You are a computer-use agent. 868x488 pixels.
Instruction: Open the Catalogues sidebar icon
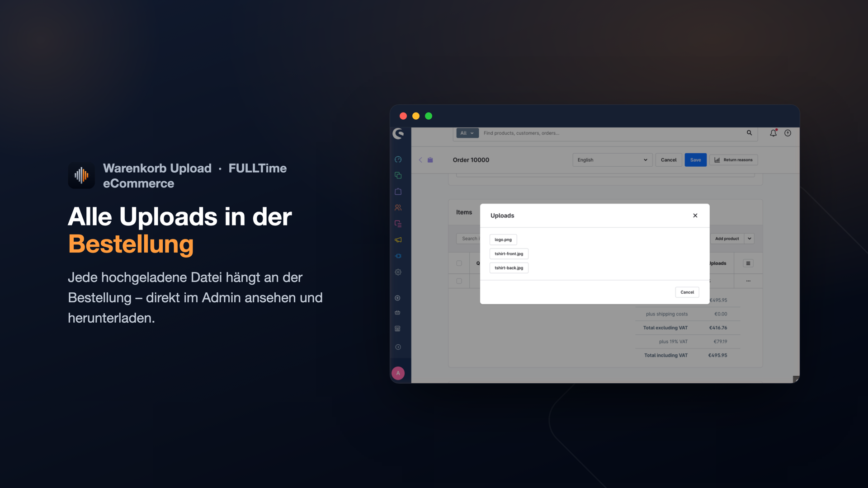click(398, 175)
